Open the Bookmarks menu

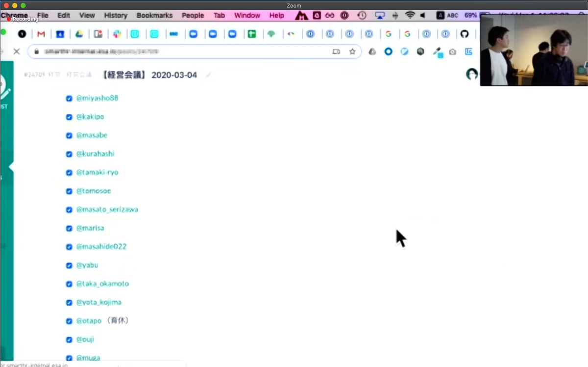155,16
